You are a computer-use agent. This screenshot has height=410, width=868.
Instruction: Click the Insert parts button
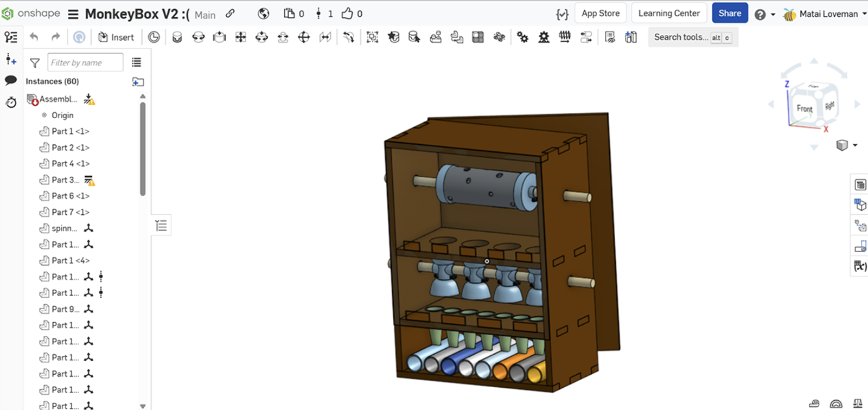pyautogui.click(x=116, y=37)
